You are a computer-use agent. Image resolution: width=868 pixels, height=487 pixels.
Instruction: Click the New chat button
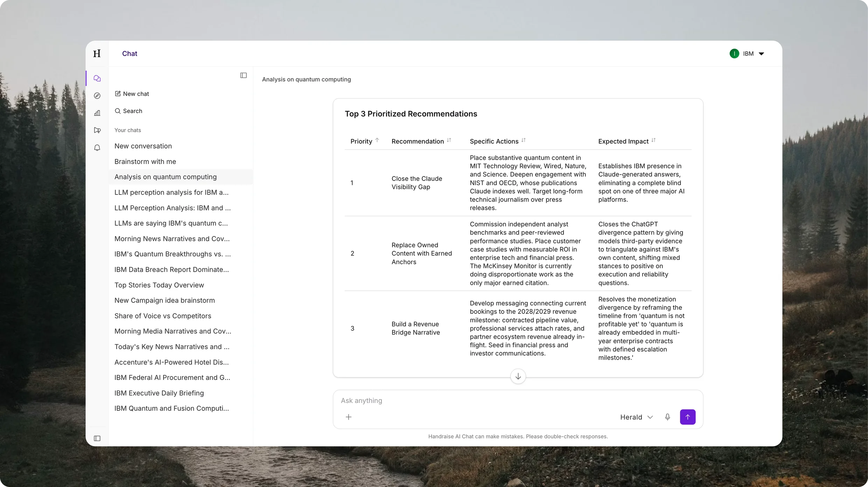[x=132, y=94]
